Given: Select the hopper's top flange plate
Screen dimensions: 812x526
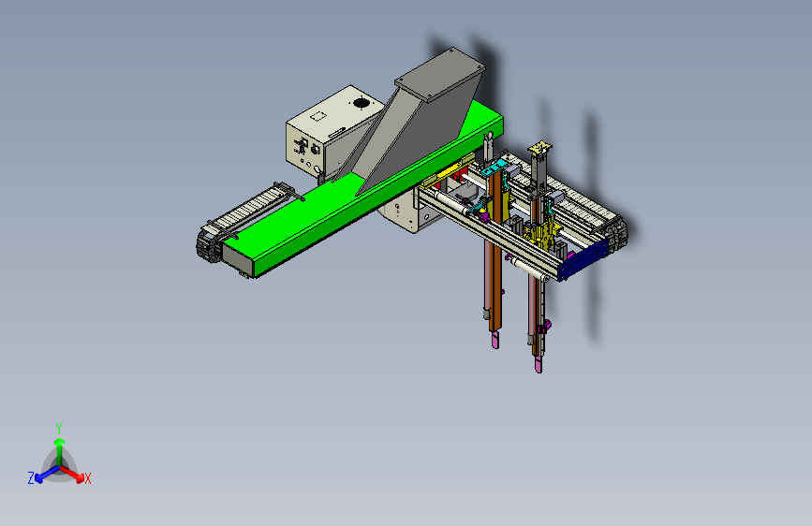Looking at the screenshot, I should pos(439,74).
